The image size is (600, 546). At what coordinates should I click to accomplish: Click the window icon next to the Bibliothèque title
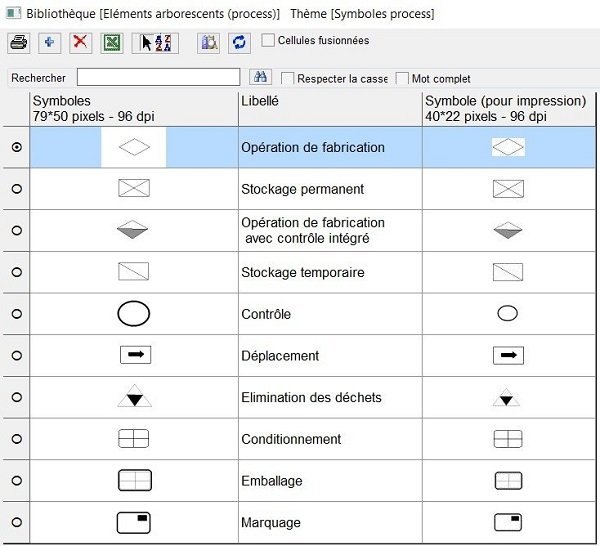[x=14, y=13]
